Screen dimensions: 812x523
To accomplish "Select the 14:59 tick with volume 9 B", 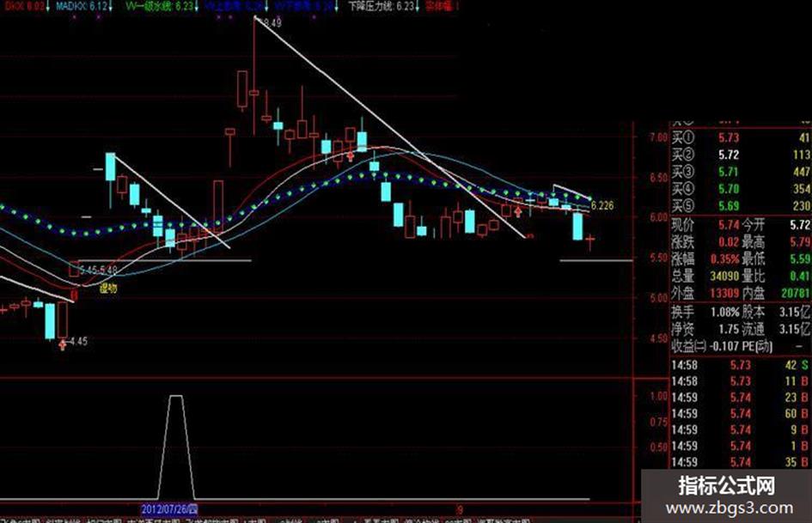I will (741, 429).
